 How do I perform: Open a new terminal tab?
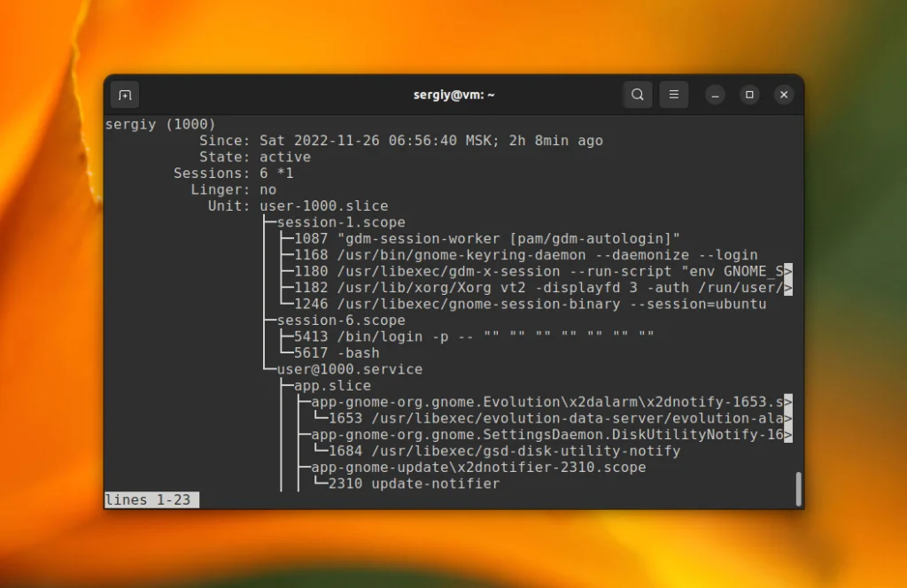124,94
